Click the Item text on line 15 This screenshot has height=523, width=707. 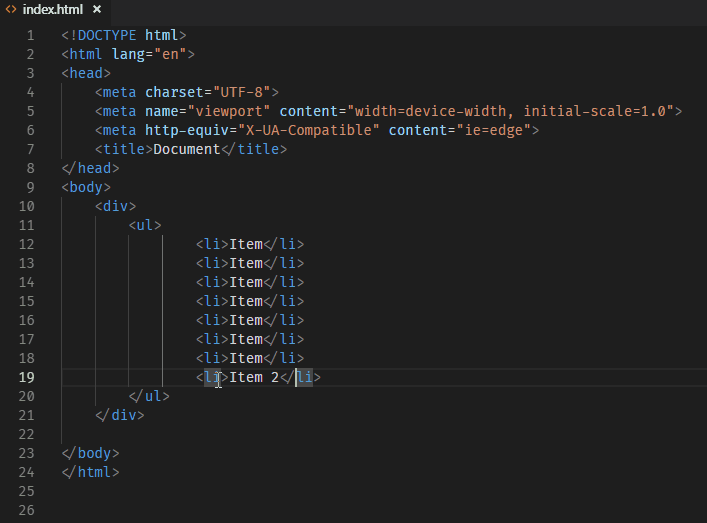[x=246, y=301]
